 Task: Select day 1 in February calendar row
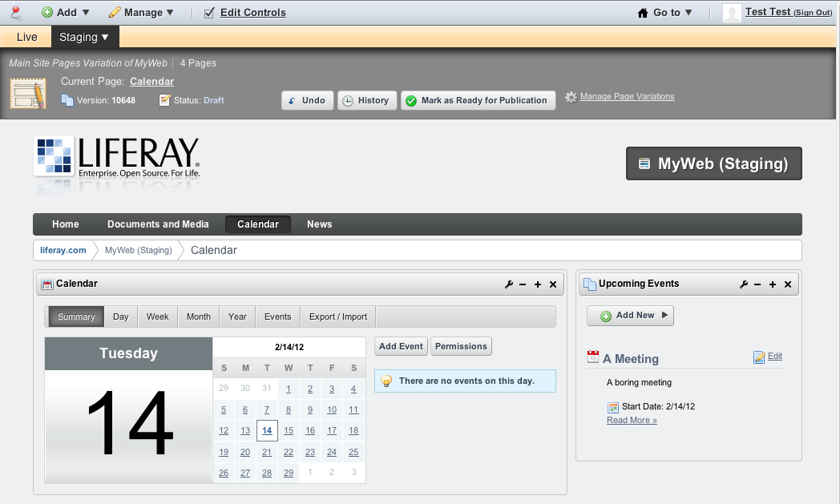click(x=289, y=389)
